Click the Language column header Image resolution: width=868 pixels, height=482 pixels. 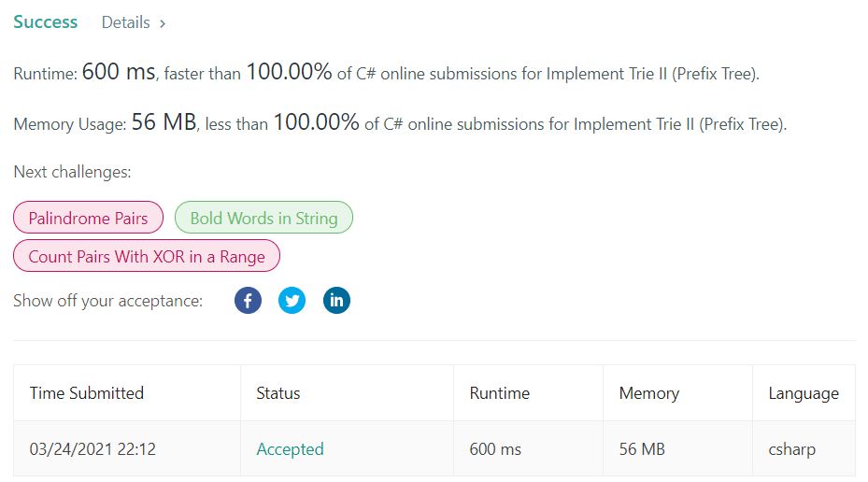(x=803, y=393)
